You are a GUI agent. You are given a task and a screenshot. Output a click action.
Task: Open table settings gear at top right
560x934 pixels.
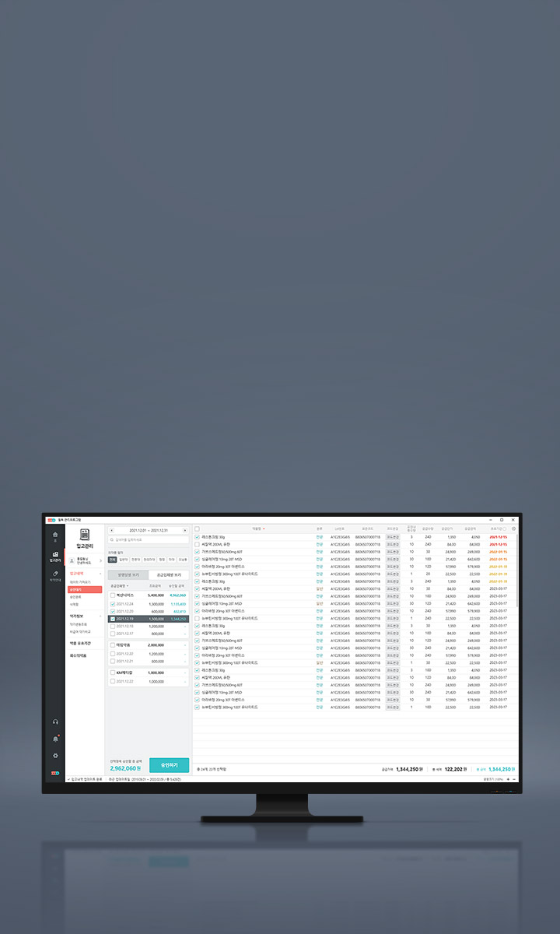tap(513, 528)
